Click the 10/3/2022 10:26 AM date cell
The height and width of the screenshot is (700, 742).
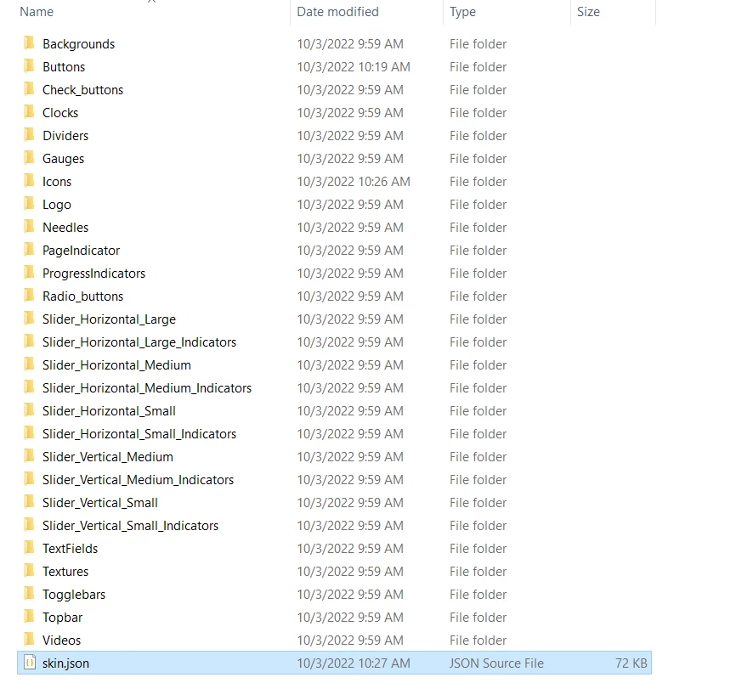click(x=354, y=182)
